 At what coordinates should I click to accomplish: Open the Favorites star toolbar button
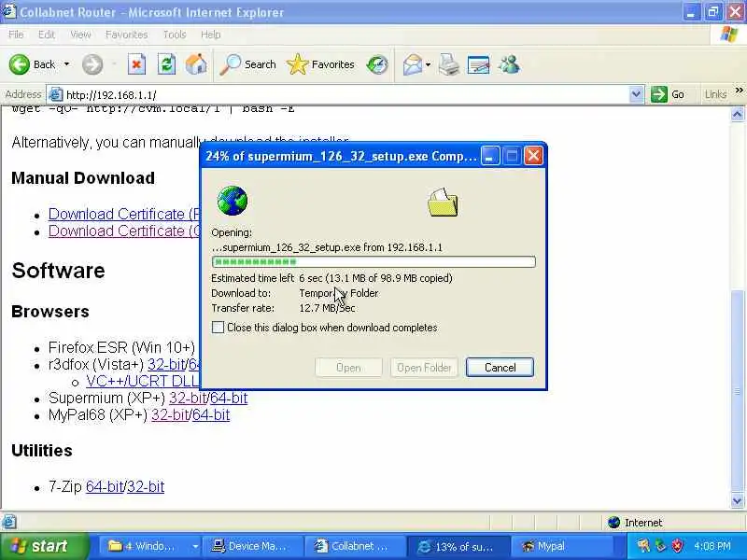click(x=320, y=64)
